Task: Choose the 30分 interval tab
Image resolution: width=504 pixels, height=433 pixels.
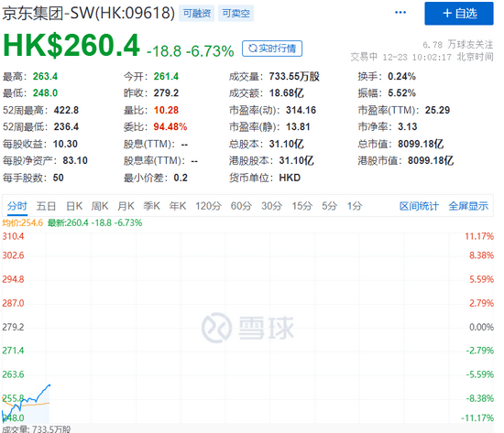Action: click(x=271, y=206)
